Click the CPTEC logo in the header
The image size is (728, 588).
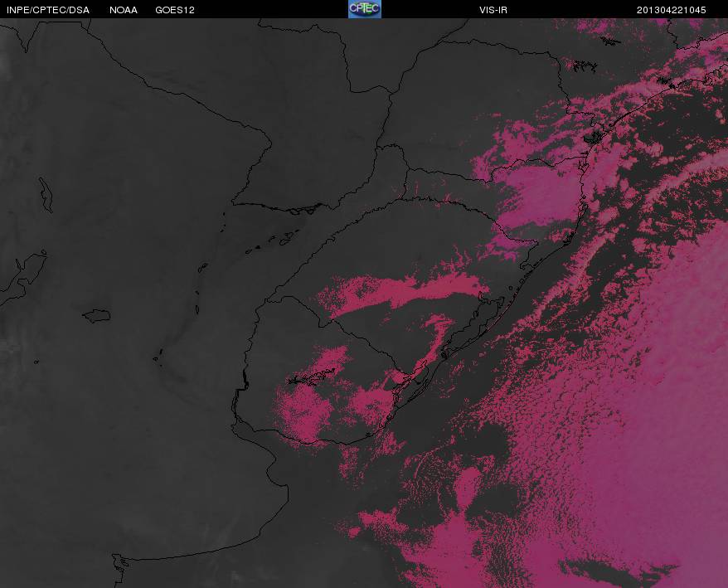pos(365,9)
